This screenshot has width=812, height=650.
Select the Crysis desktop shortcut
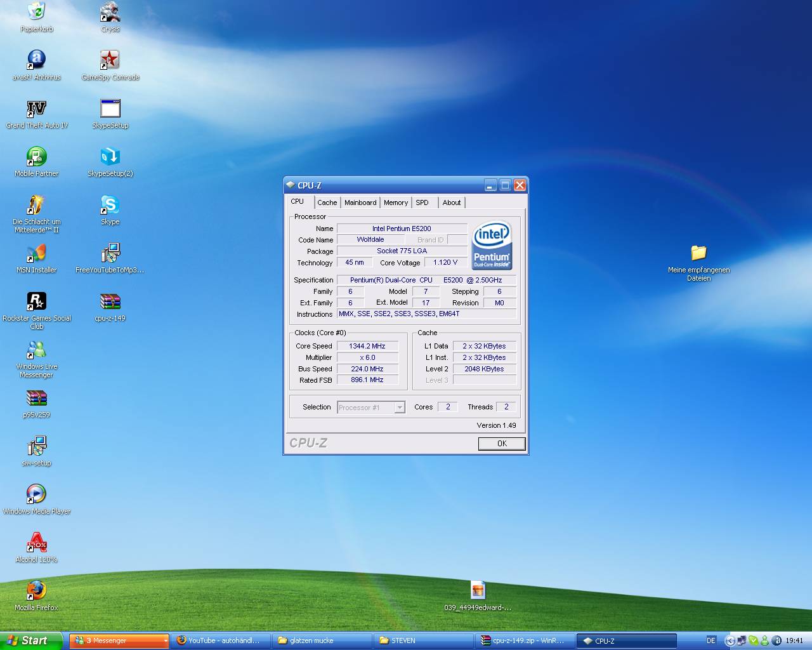coord(110,11)
